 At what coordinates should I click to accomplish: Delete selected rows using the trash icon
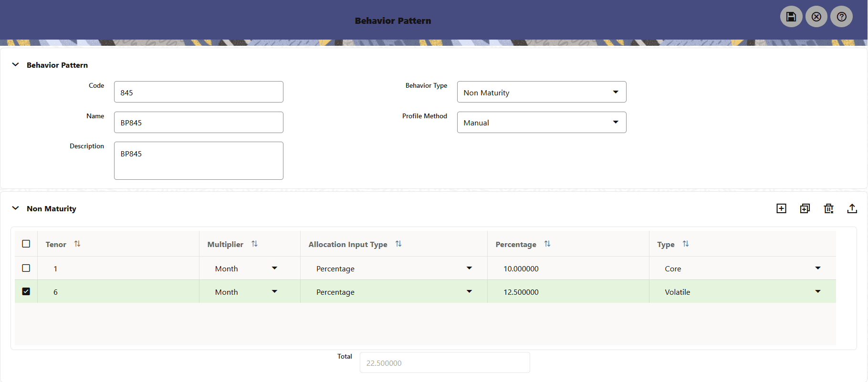click(829, 208)
